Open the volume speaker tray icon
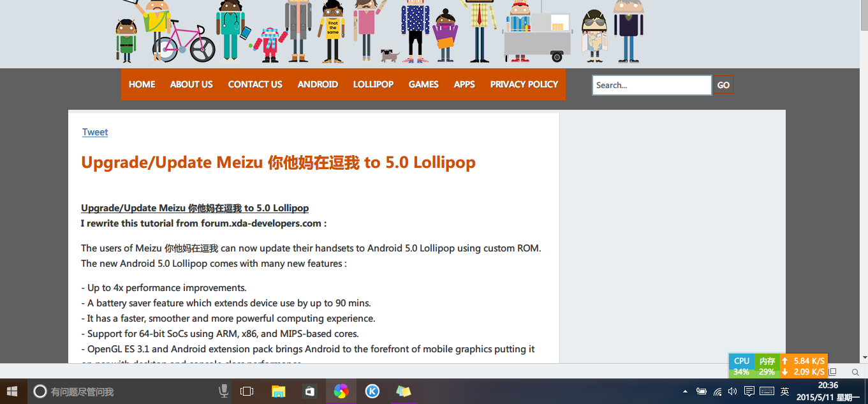Image resolution: width=868 pixels, height=404 pixels. pyautogui.click(x=732, y=391)
